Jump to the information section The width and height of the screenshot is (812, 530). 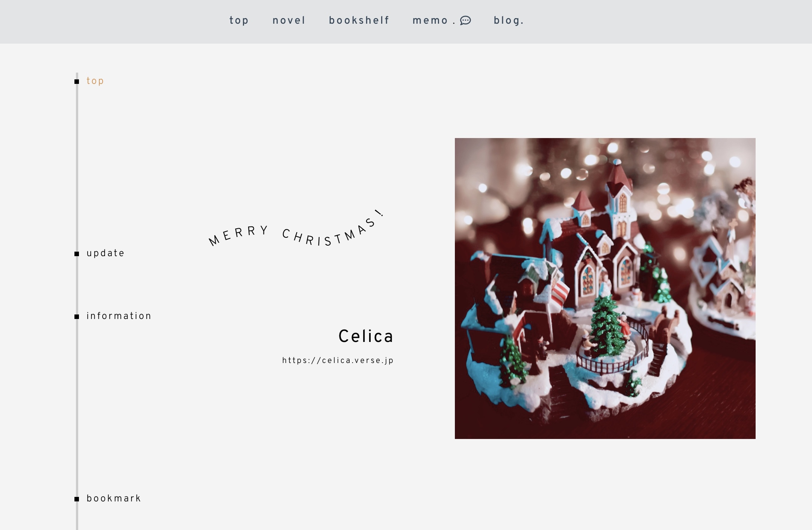pos(119,316)
